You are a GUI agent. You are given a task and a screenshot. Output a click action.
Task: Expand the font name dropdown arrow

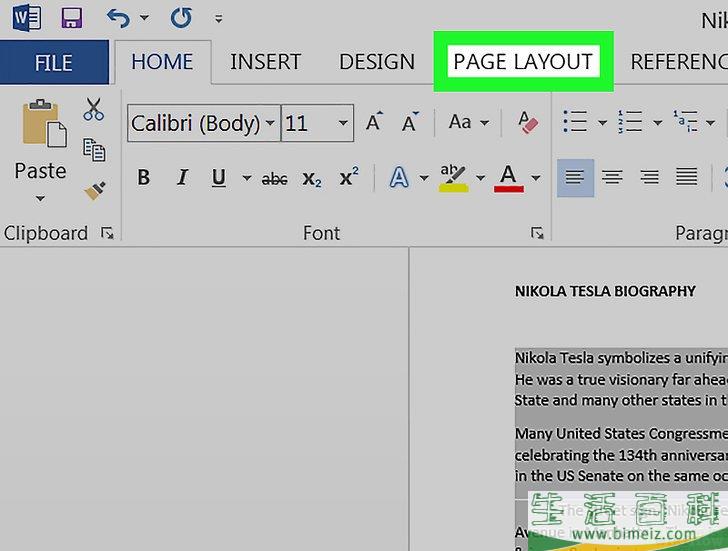click(270, 123)
